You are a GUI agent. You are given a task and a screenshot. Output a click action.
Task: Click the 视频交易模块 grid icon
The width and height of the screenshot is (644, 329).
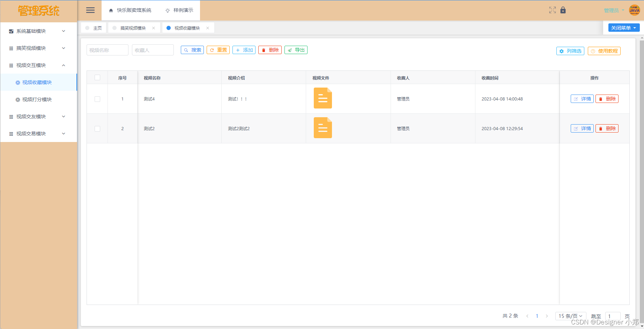click(11, 134)
